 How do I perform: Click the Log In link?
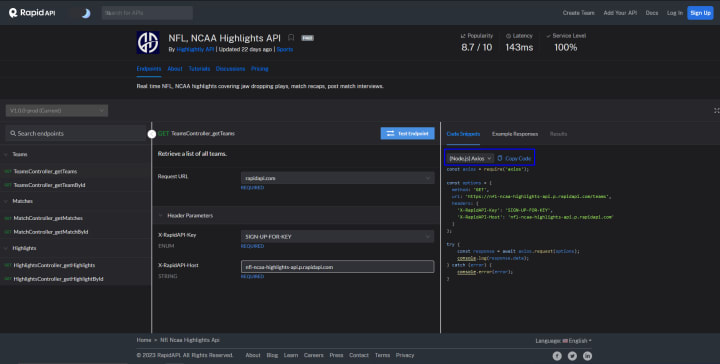(675, 13)
